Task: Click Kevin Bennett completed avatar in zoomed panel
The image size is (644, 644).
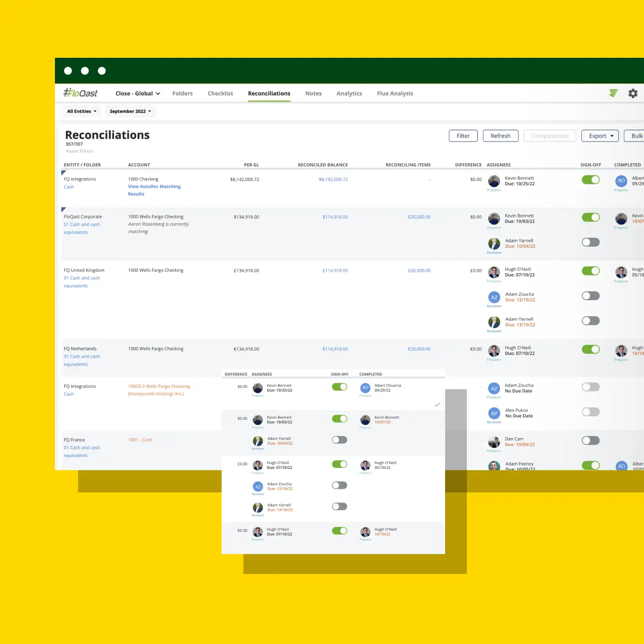Action: coord(365,420)
